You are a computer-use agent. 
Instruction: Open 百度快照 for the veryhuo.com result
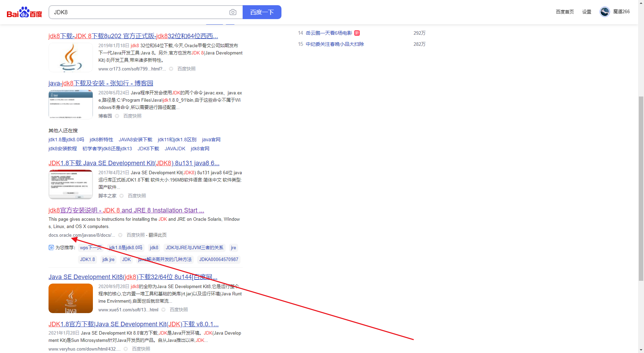click(x=141, y=349)
